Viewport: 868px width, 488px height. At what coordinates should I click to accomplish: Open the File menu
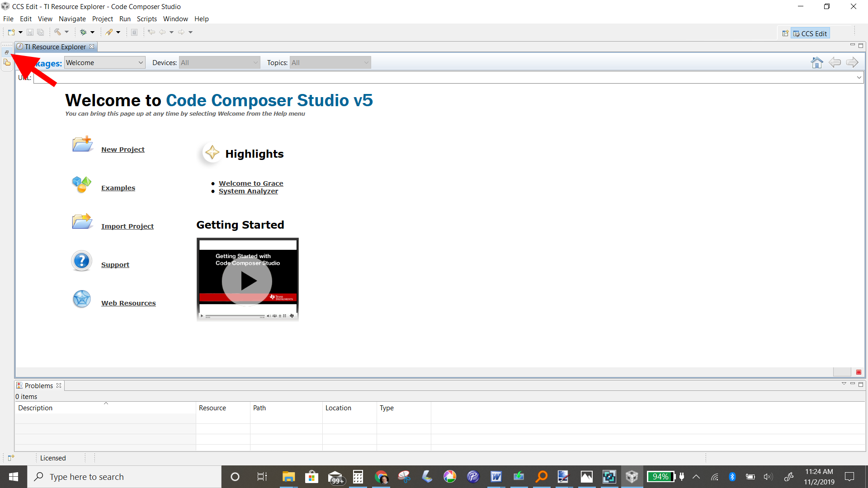8,19
